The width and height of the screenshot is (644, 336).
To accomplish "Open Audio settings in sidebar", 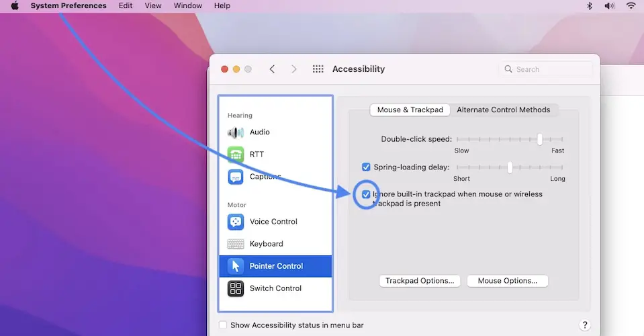I will click(259, 132).
